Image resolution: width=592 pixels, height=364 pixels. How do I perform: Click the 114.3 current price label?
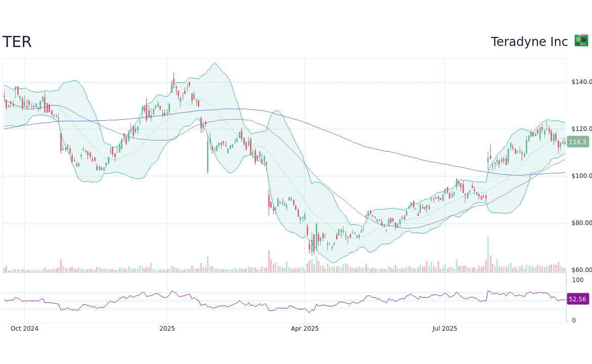tap(578, 142)
